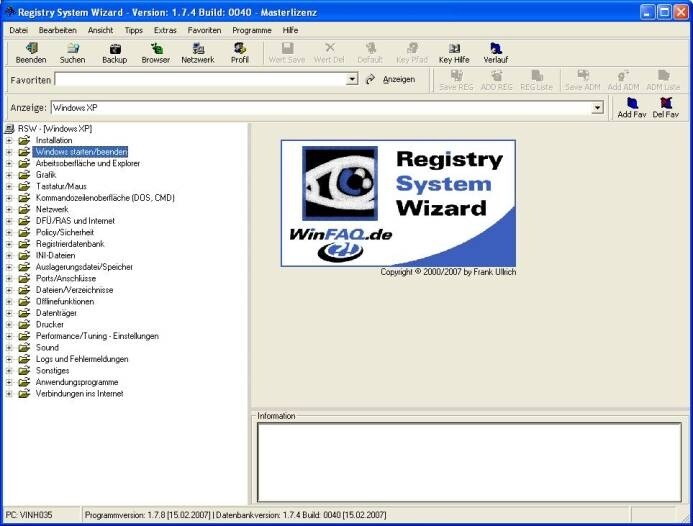The image size is (693, 526).
Task: Click the Favoriten combo input field
Action: tap(201, 80)
